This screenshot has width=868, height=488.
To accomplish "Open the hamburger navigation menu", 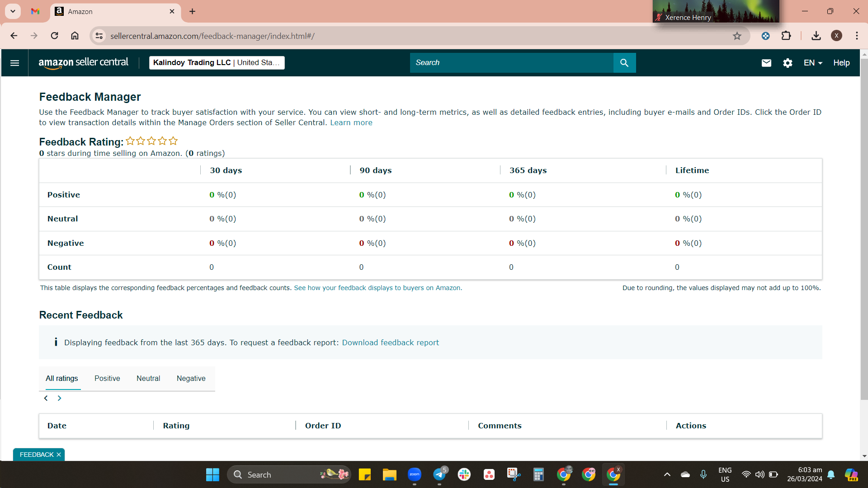I will [14, 63].
